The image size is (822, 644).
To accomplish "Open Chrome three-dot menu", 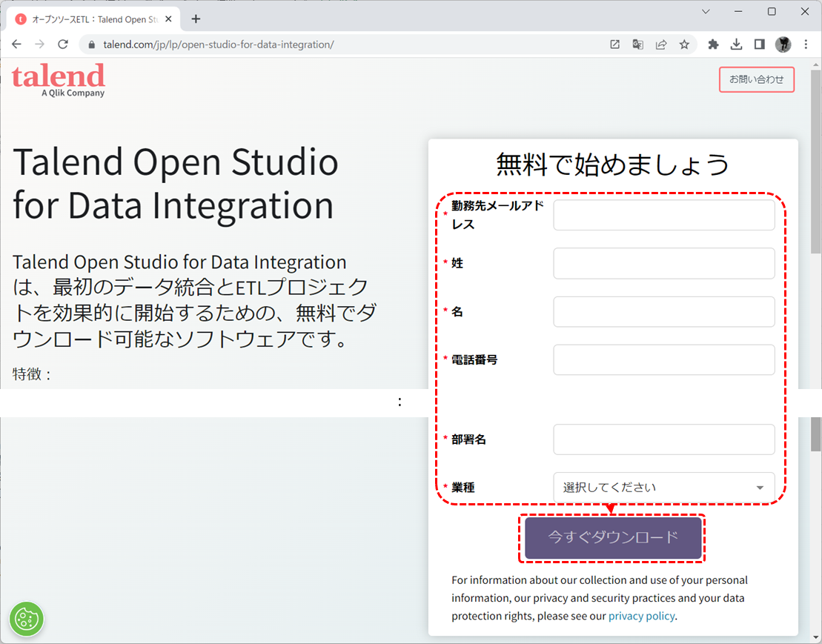I will (x=806, y=44).
